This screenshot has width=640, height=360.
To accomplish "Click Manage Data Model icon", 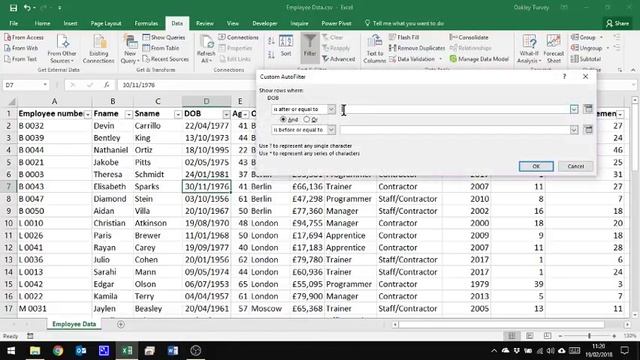I will (x=453, y=59).
